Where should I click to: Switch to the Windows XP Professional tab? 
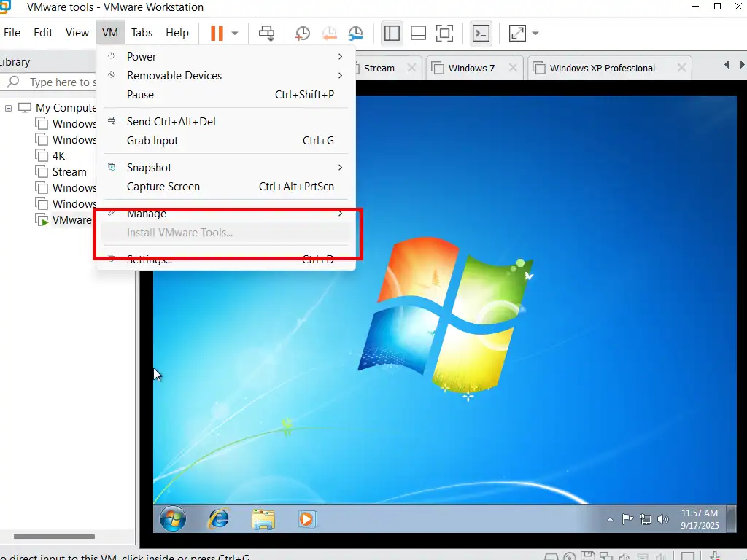(x=602, y=68)
